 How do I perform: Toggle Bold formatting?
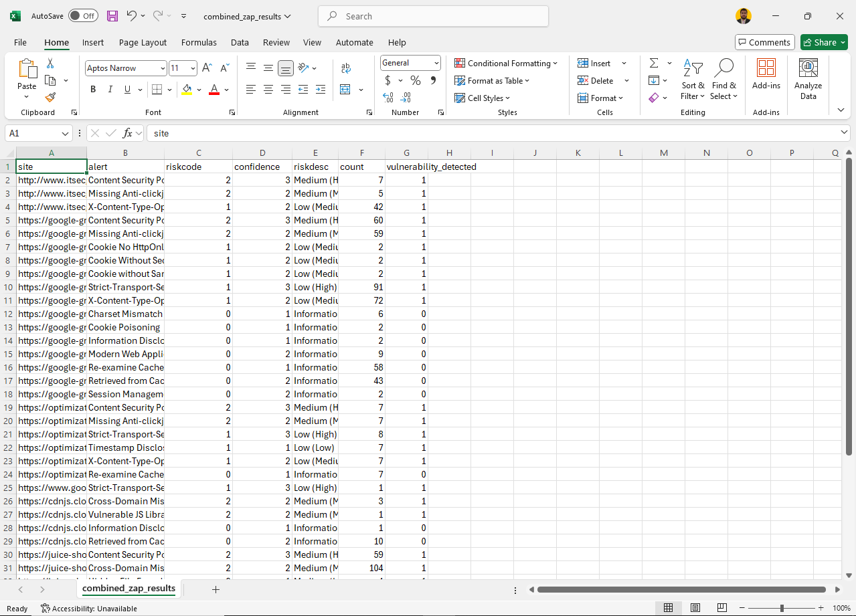coord(93,89)
